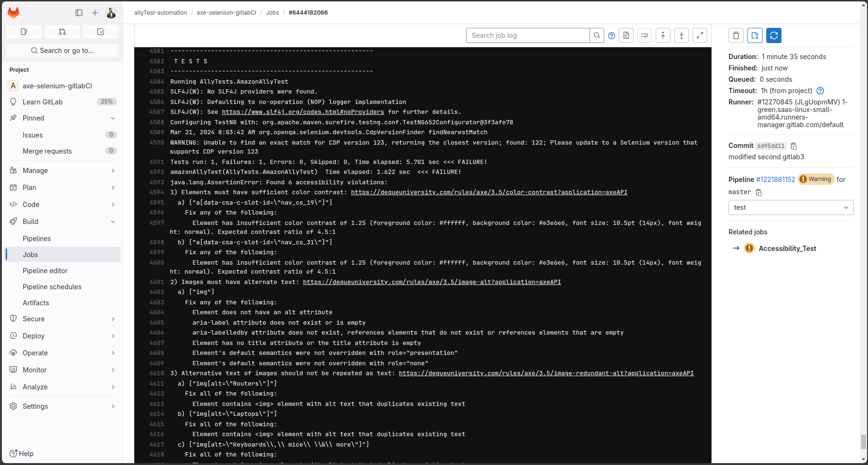
Task: Open the test stage dropdown
Action: click(790, 207)
